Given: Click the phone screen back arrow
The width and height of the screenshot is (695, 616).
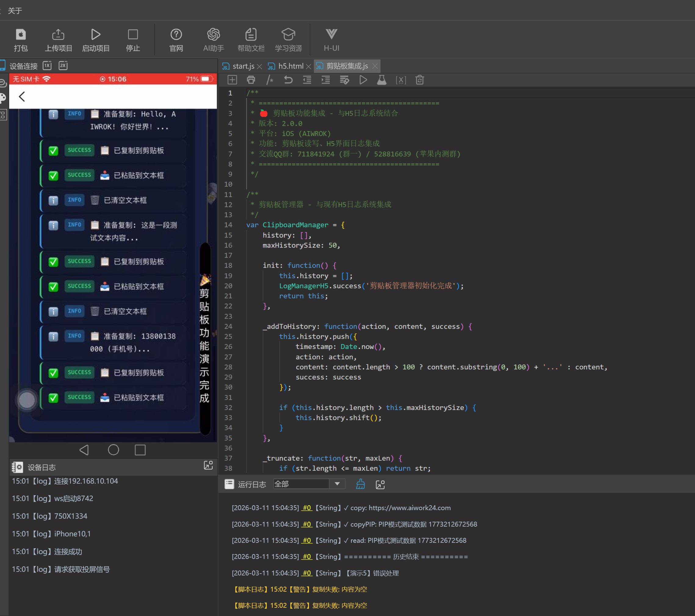Looking at the screenshot, I should [22, 96].
